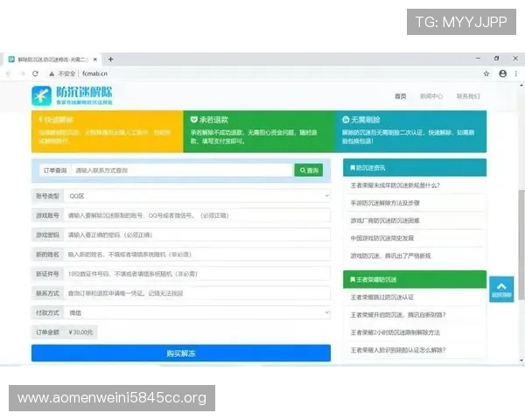
Task: Click the back-to-top arrow button
Action: coord(501,290)
